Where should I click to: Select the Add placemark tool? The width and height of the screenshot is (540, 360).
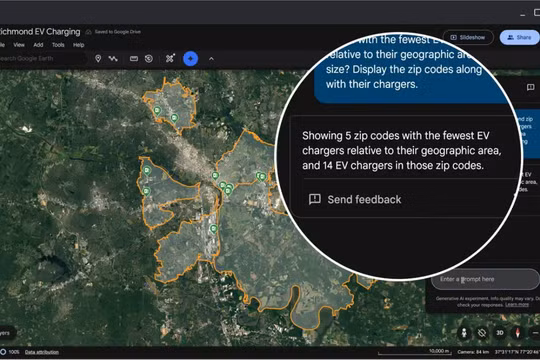(x=98, y=59)
